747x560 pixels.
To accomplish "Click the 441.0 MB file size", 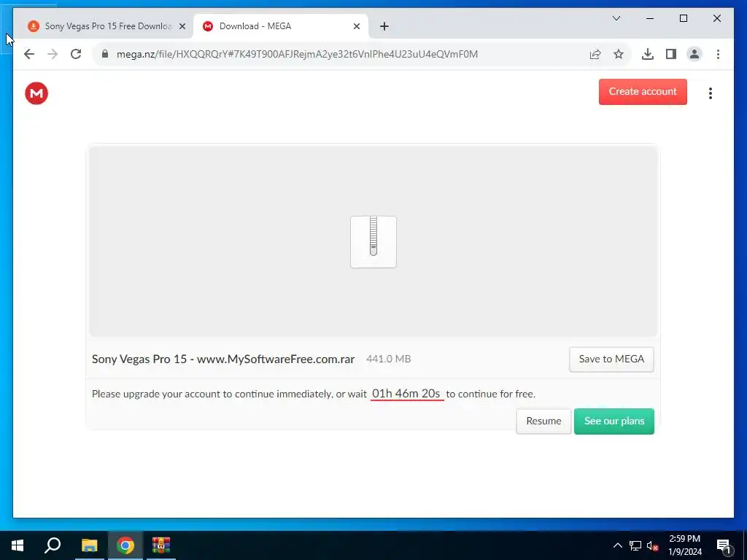I will [388, 359].
